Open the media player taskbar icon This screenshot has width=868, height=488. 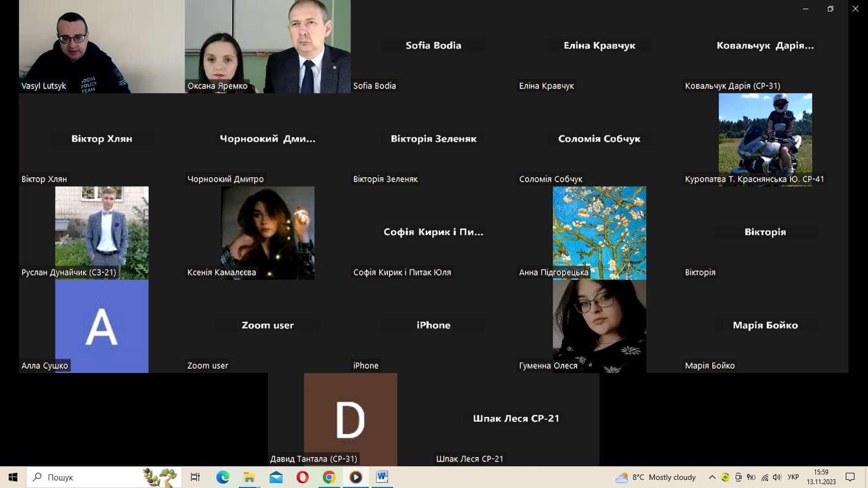pyautogui.click(x=355, y=477)
